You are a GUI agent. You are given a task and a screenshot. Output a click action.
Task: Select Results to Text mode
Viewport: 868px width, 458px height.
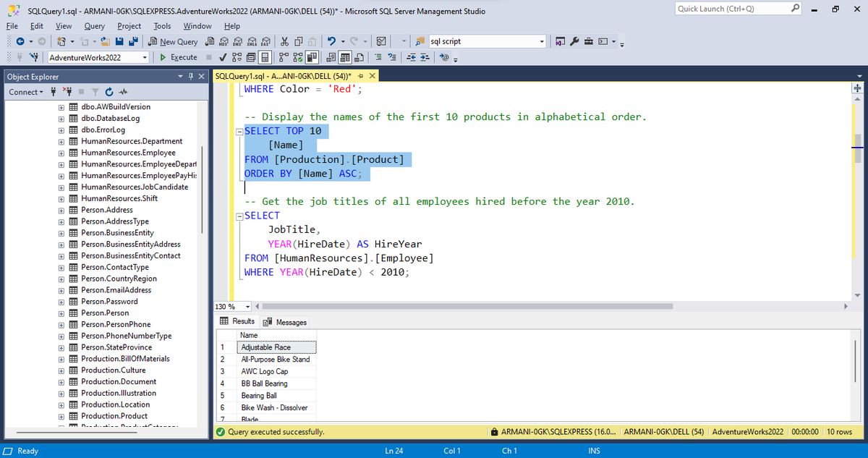coord(331,57)
